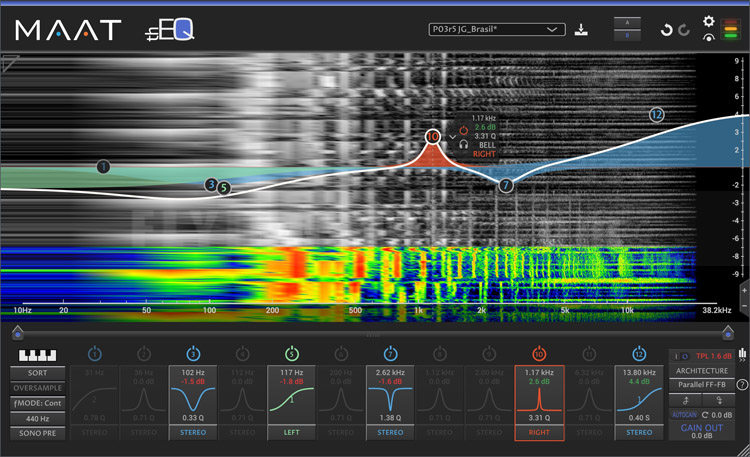Toggle band 5 green power button
Image resolution: width=750 pixels, height=457 pixels.
292,354
